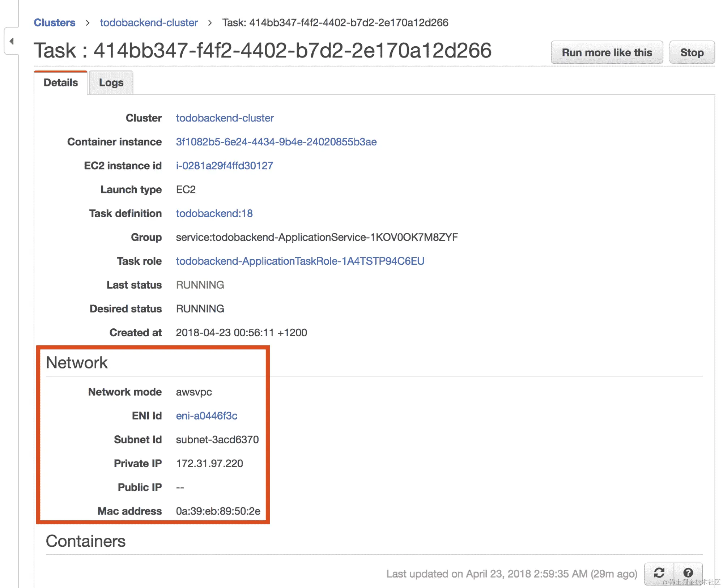Switch to the Logs tab
Image resolution: width=723 pixels, height=588 pixels.
pyautogui.click(x=111, y=83)
